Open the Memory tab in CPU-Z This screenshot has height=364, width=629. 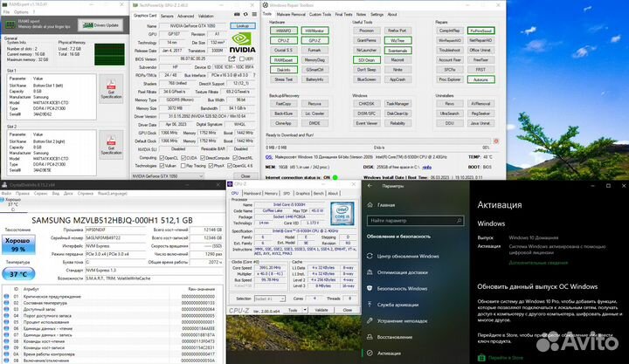pos(271,193)
